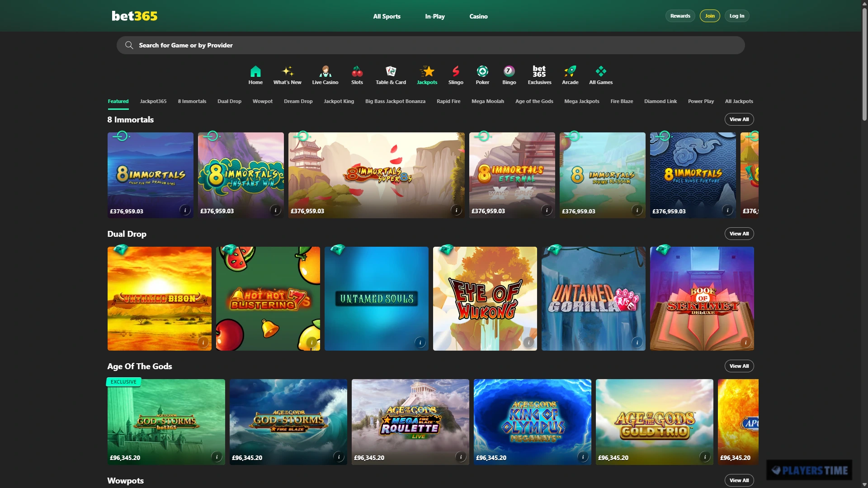
Task: Switch to the Fire Blaze tab
Action: coord(622,101)
